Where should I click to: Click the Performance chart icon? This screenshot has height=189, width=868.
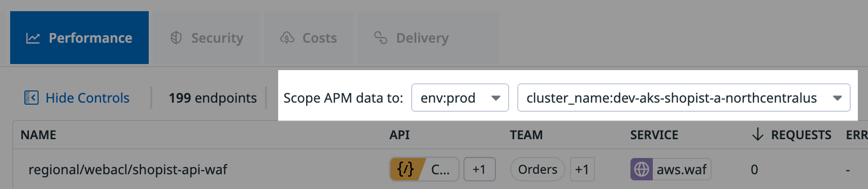(x=33, y=38)
